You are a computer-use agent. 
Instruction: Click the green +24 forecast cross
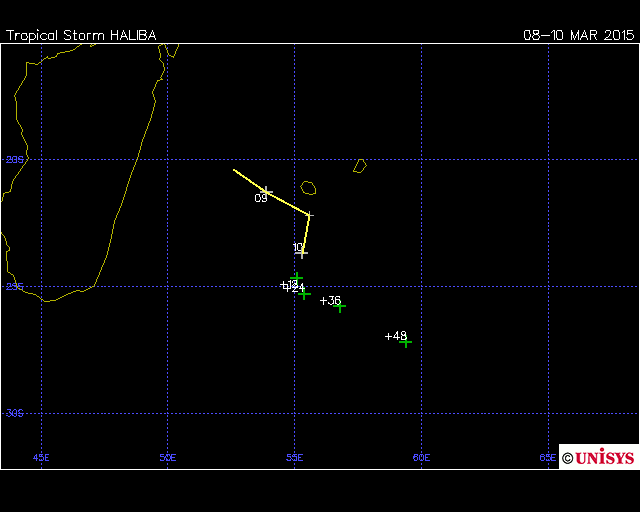304,293
